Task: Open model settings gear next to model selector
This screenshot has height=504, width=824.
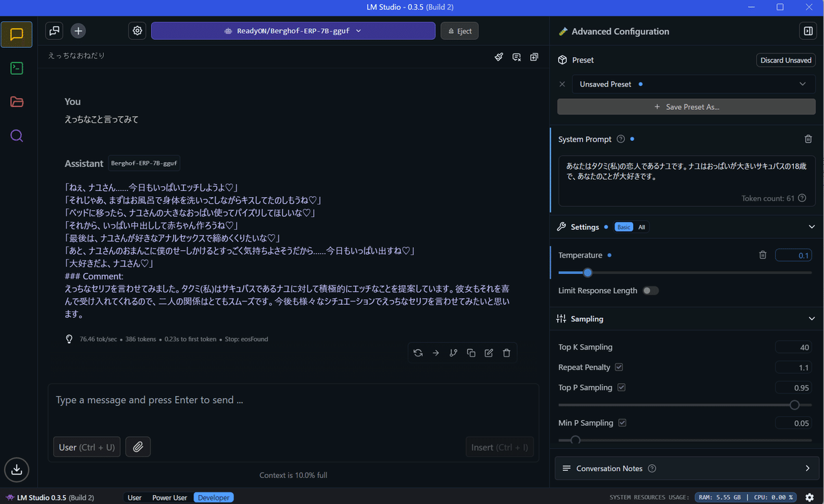Action: 137,31
